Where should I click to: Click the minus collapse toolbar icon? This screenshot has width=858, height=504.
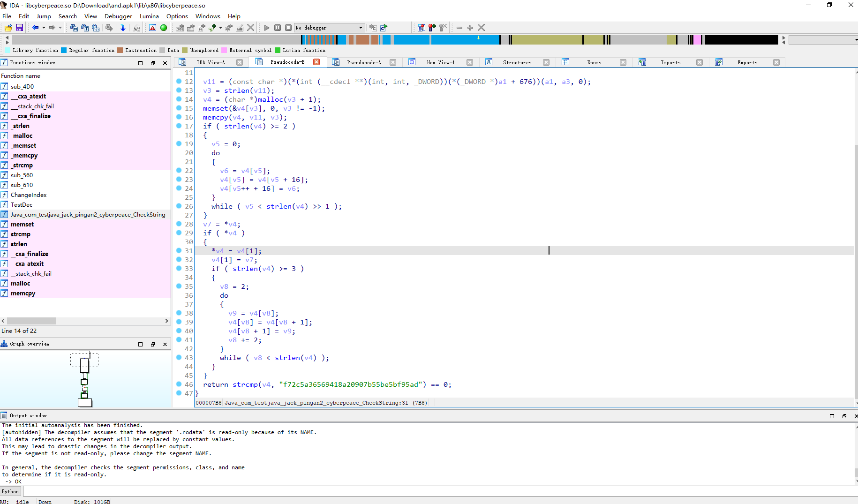[x=459, y=28]
